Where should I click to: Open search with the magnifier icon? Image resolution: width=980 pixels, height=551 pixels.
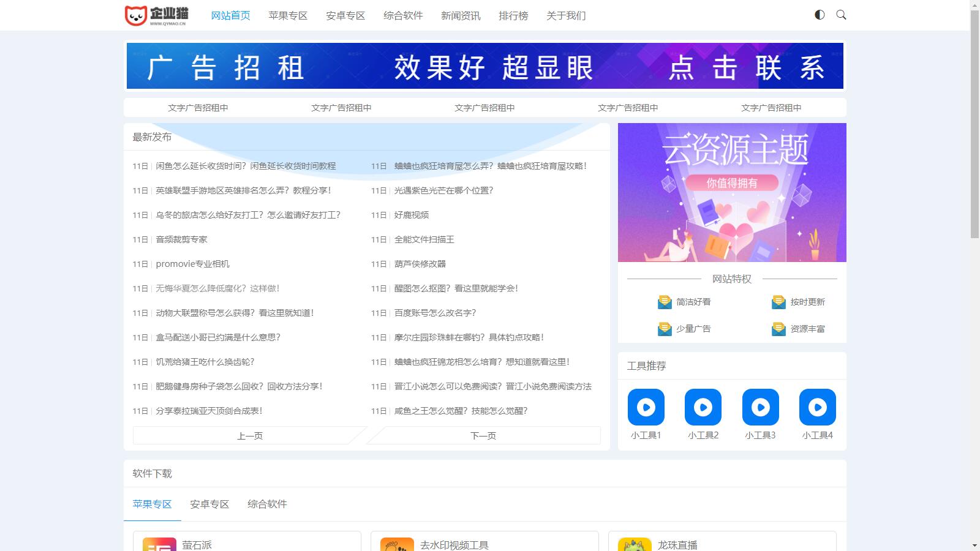click(x=841, y=15)
